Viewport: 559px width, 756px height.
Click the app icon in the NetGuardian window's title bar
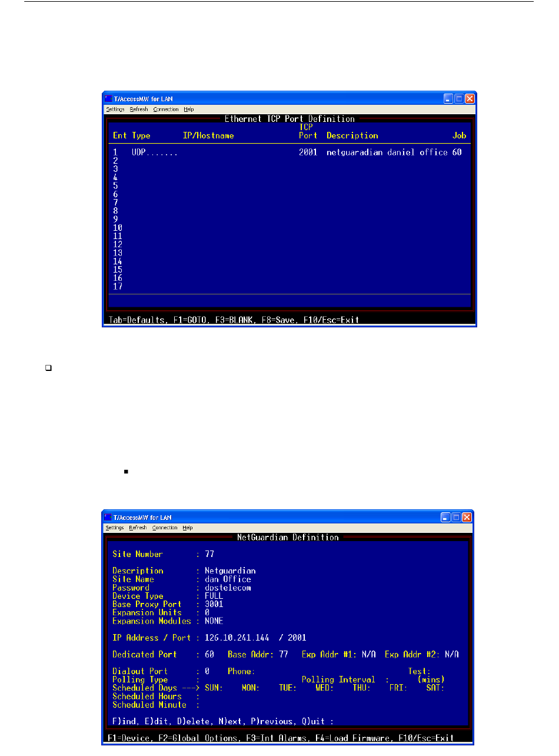(108, 518)
